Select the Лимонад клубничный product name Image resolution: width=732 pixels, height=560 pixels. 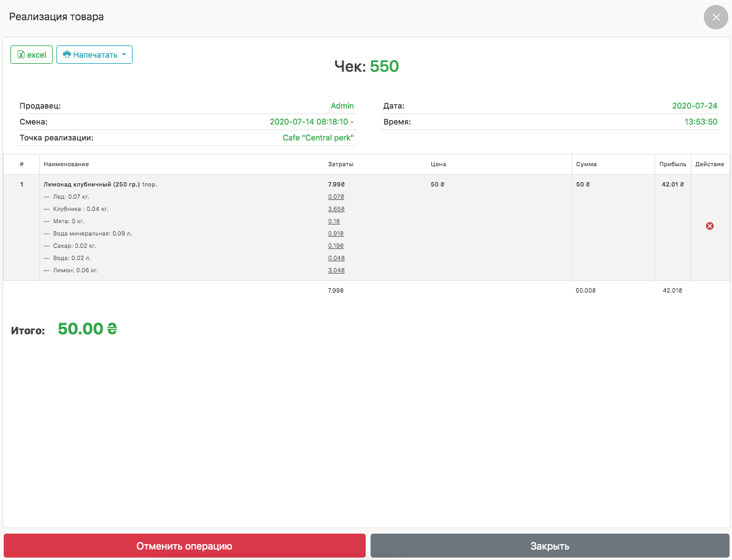(91, 184)
